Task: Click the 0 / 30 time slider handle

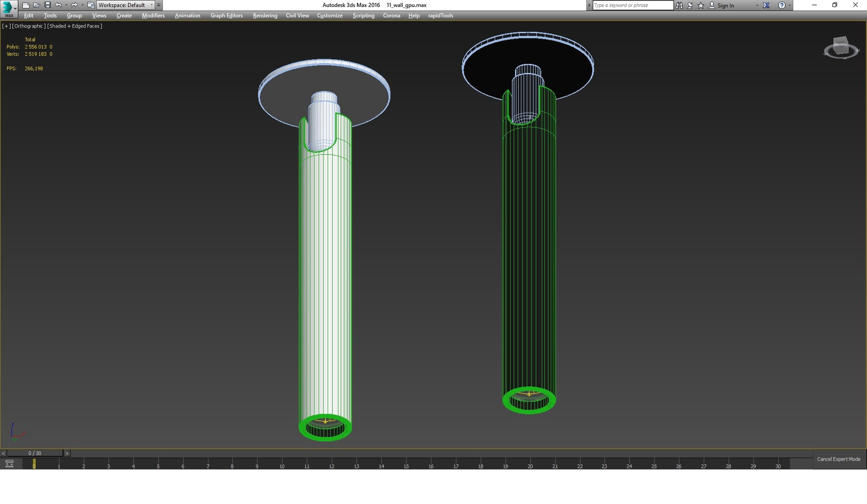Action: [x=35, y=453]
